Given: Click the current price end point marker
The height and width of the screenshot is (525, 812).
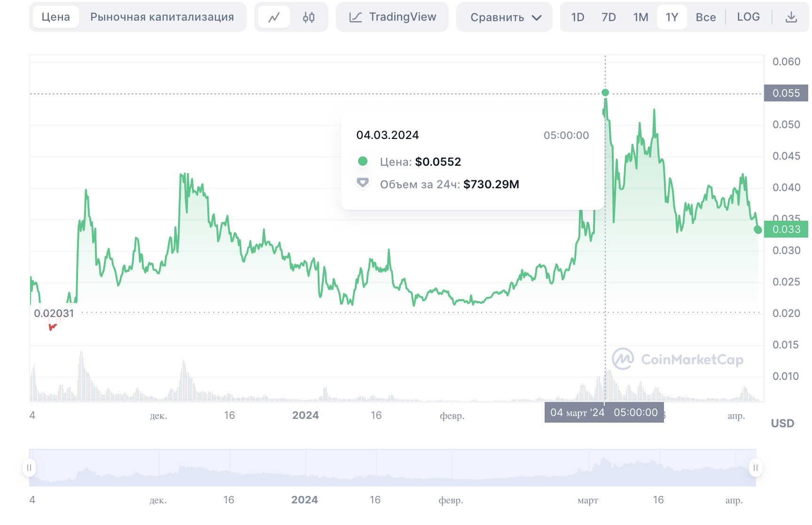Looking at the screenshot, I should [757, 230].
